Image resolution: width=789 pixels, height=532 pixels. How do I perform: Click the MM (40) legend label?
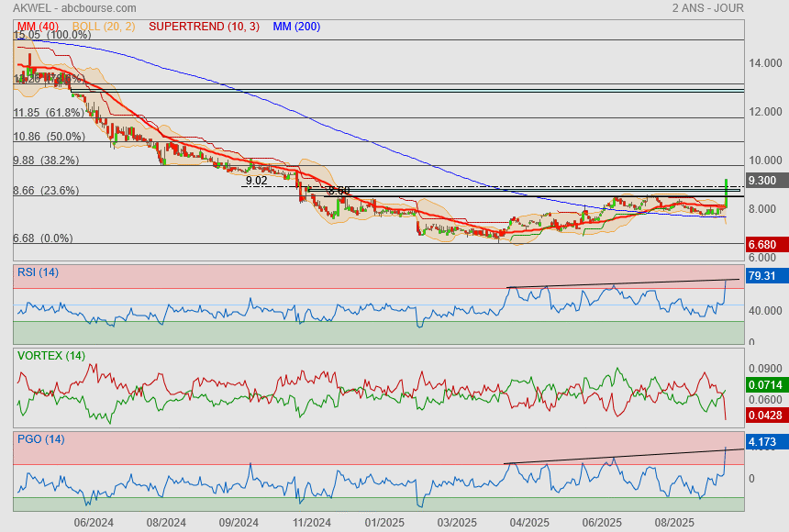coord(35,27)
